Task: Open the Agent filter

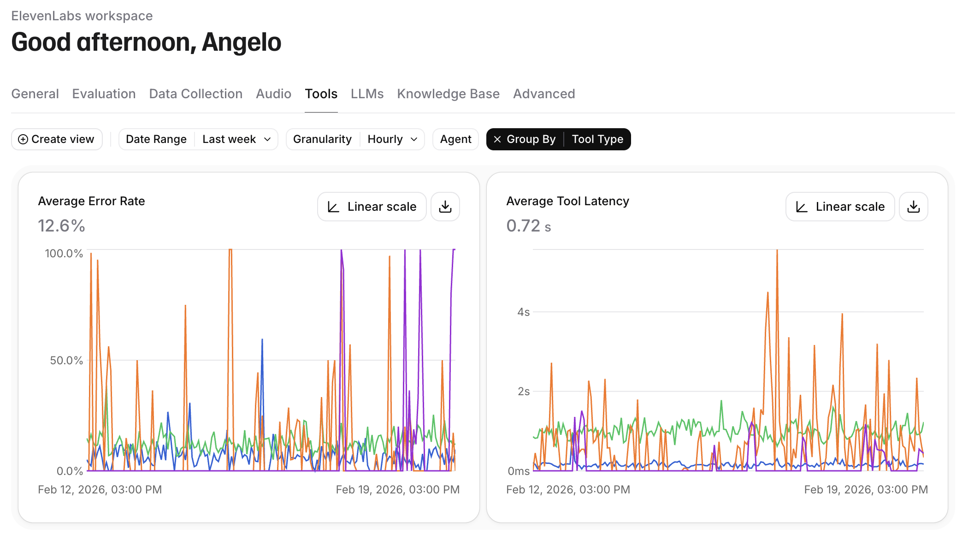Action: pos(455,139)
